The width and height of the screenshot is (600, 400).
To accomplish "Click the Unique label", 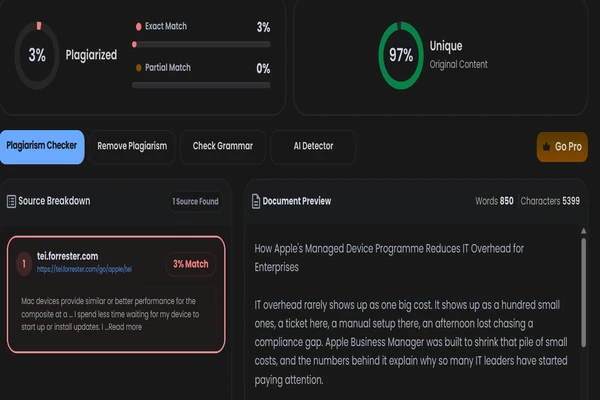I will coord(446,46).
